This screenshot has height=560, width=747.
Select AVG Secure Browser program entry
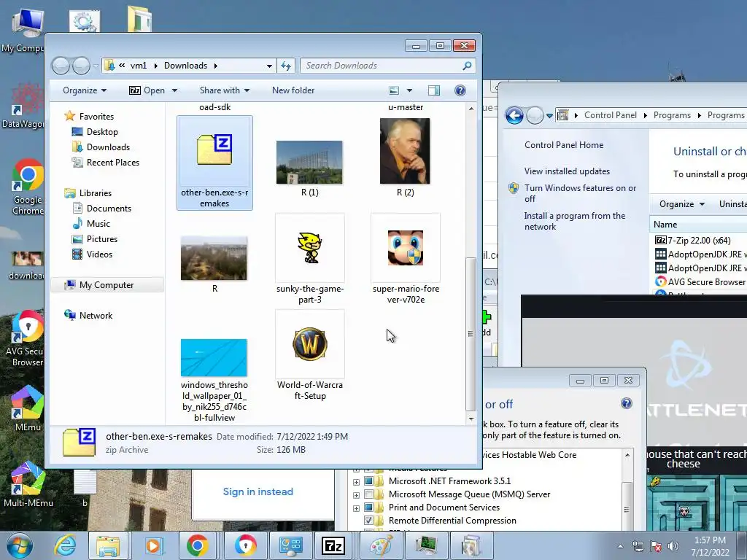click(x=700, y=282)
